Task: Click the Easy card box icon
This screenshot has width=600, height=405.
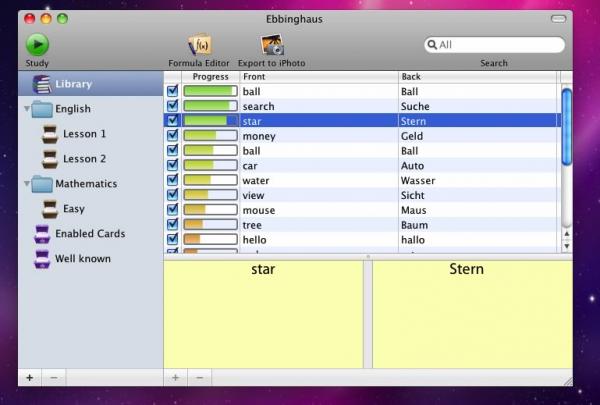Action: click(x=50, y=209)
